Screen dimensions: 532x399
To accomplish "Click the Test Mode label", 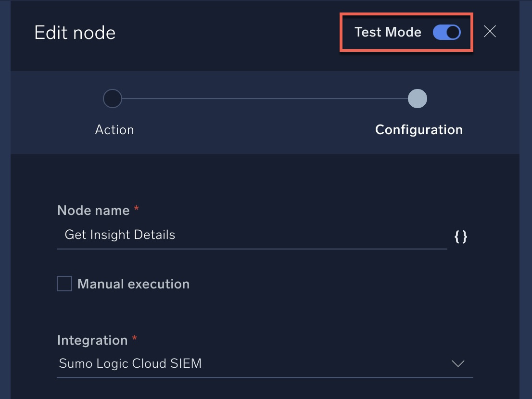I will tap(388, 32).
